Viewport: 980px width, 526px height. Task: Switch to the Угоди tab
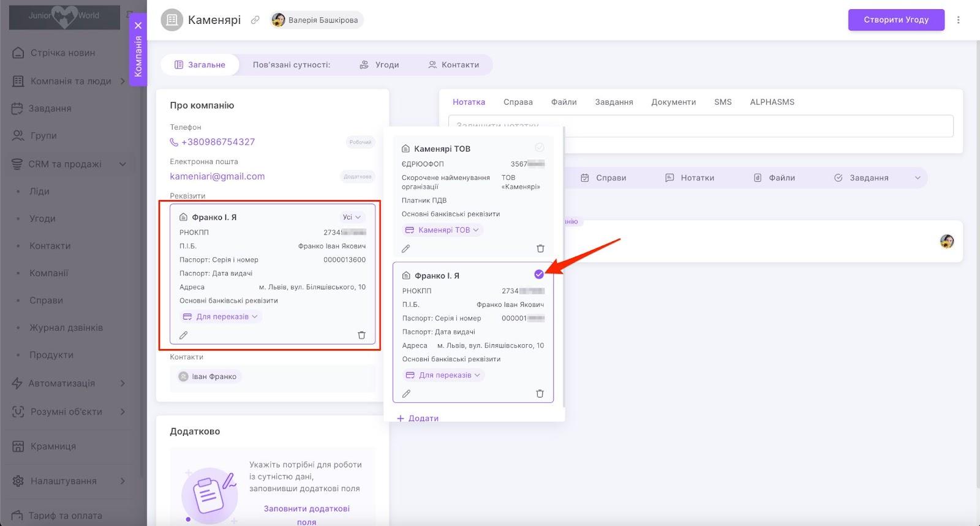[379, 65]
